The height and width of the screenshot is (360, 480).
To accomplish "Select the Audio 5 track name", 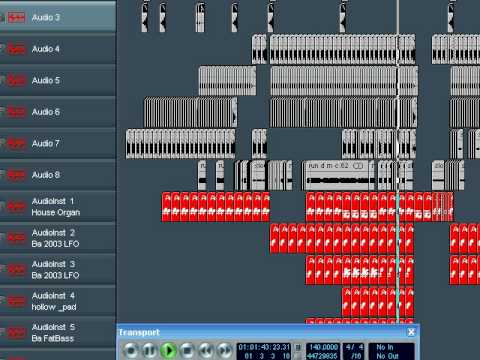I will pos(46,80).
